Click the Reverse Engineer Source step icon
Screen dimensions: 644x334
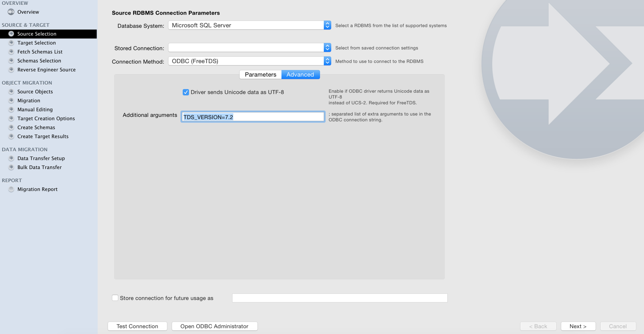pyautogui.click(x=11, y=70)
